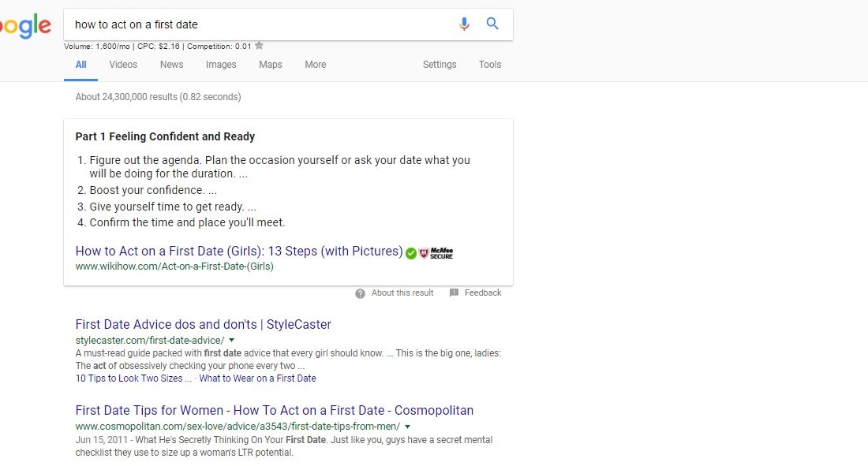Open First Date Advice StyleCaster result

pyautogui.click(x=203, y=324)
